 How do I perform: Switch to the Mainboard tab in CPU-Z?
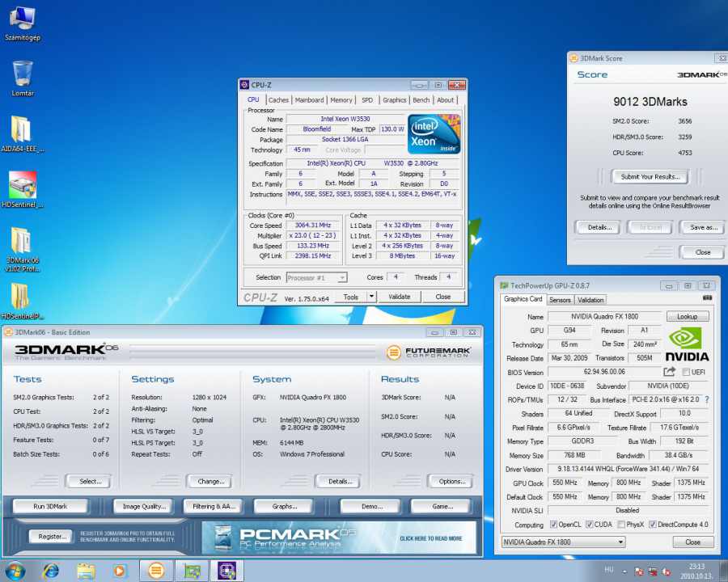point(309,99)
